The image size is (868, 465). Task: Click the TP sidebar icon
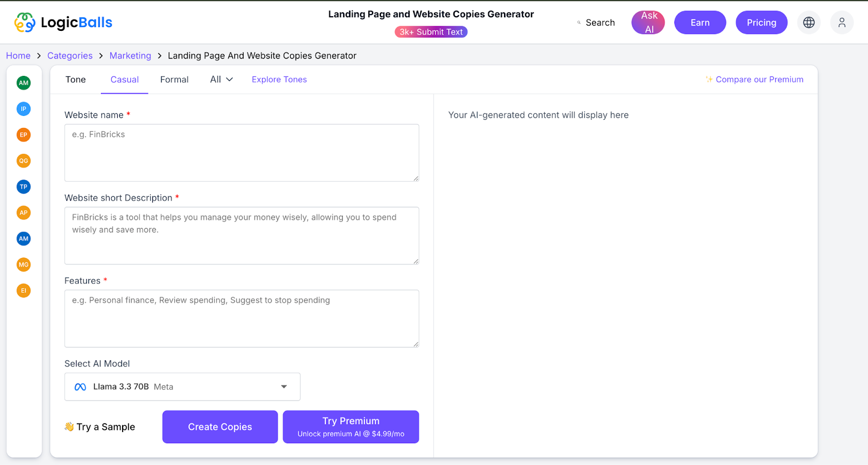pyautogui.click(x=23, y=187)
